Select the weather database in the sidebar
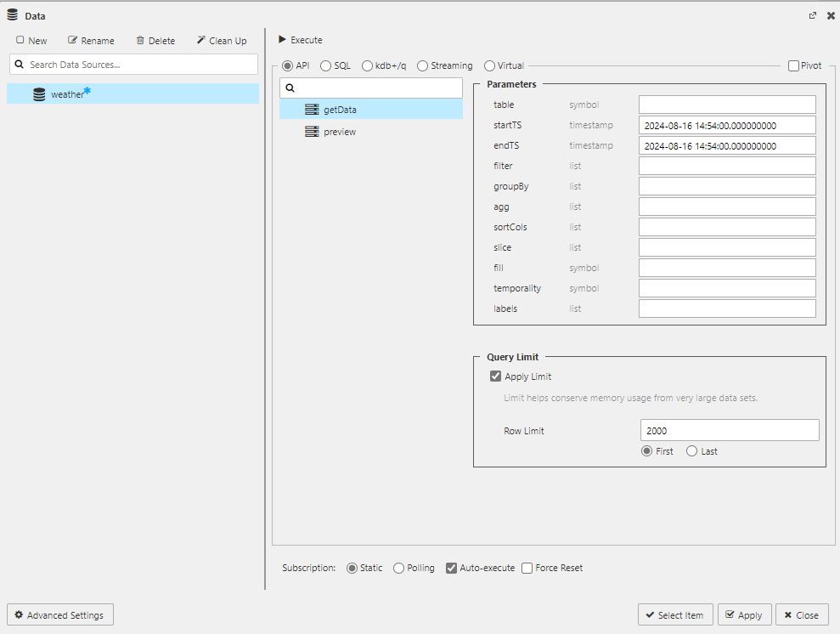840x634 pixels. point(68,93)
